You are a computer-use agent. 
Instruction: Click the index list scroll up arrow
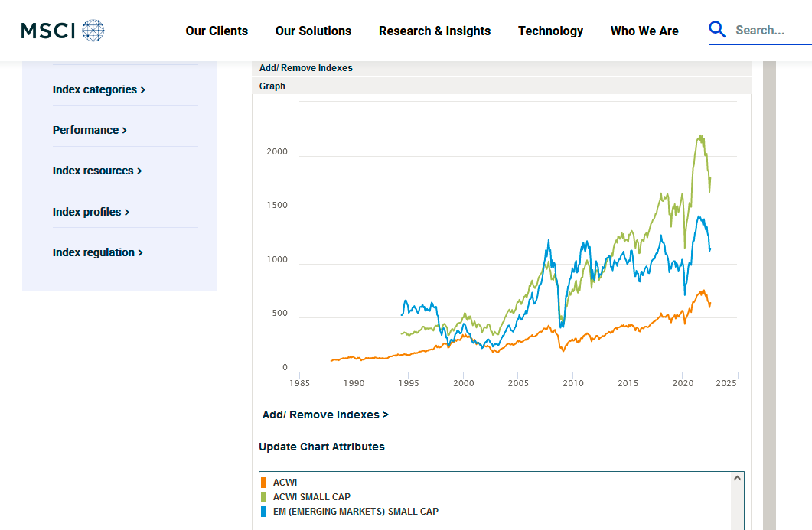click(737, 478)
